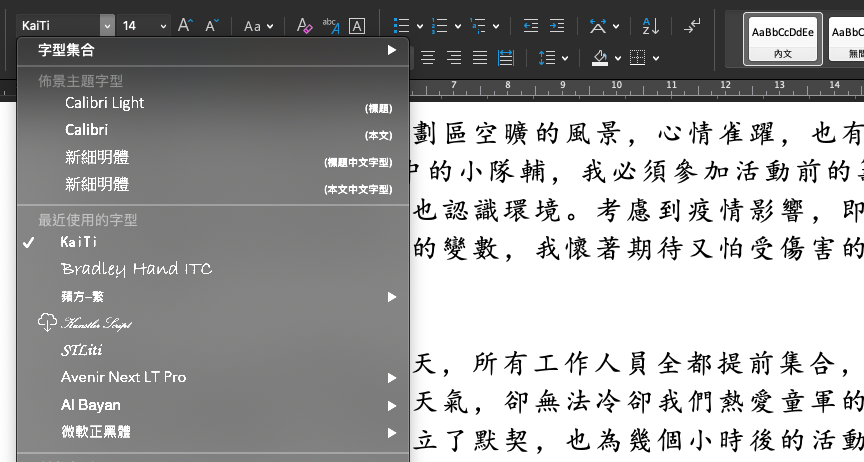The width and height of the screenshot is (864, 462).
Task: Expand the Asian layout dropdown arrow
Action: [615, 26]
